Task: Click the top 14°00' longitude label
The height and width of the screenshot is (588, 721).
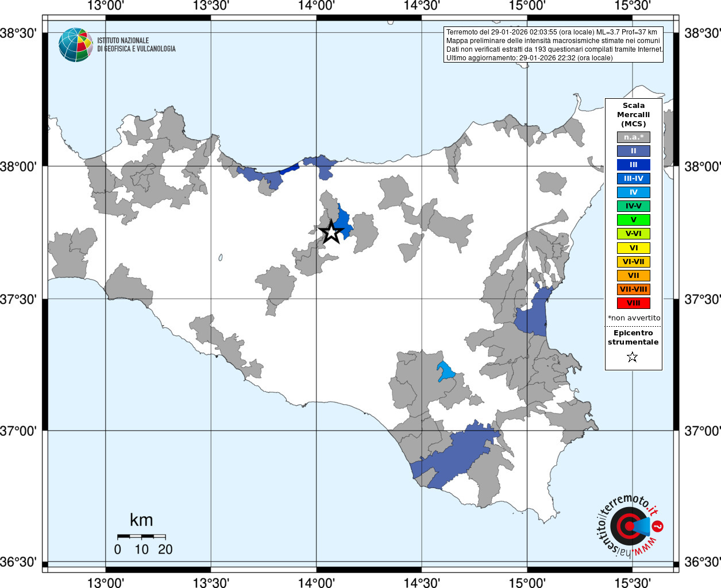Action: coord(316,6)
